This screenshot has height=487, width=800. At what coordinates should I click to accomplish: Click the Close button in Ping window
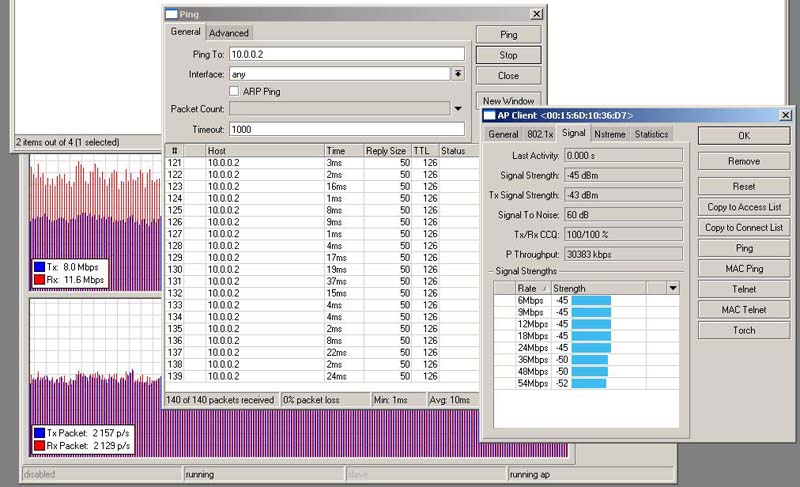509,75
